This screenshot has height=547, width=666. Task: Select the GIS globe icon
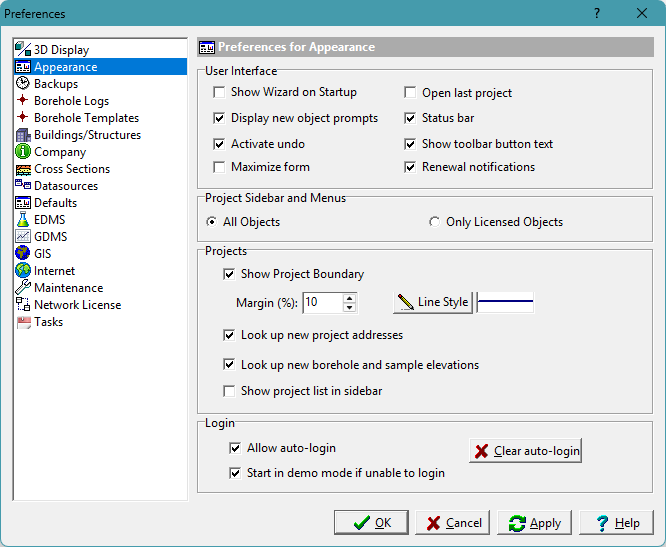pos(23,254)
